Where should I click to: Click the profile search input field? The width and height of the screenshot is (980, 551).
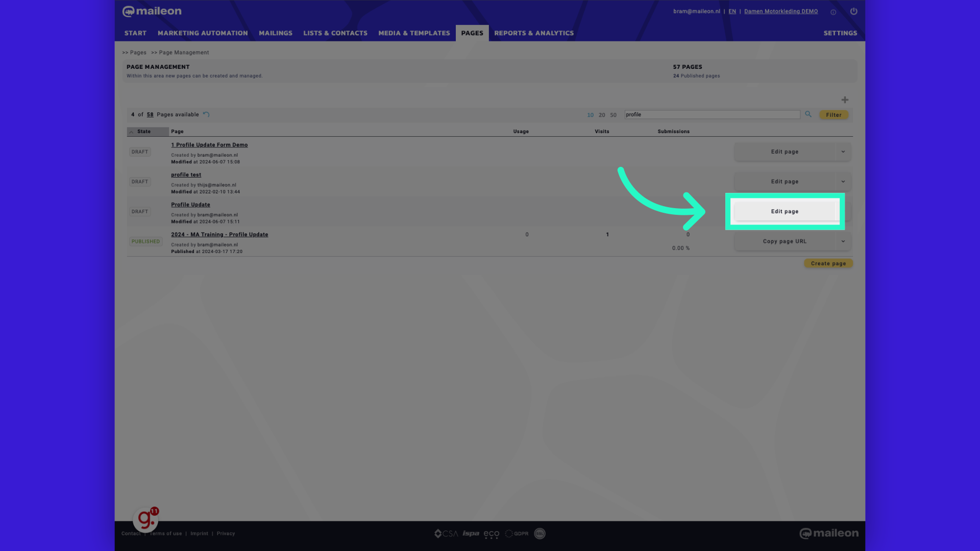[x=712, y=114]
